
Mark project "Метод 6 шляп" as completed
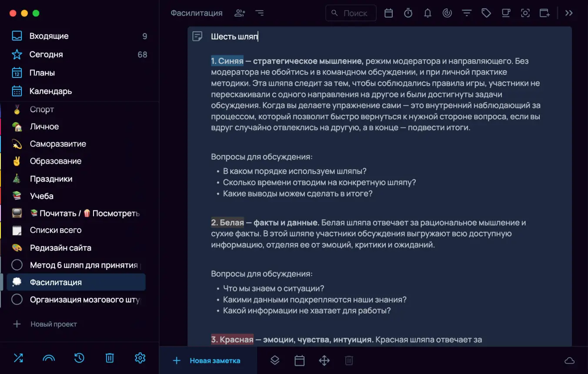coord(16,265)
